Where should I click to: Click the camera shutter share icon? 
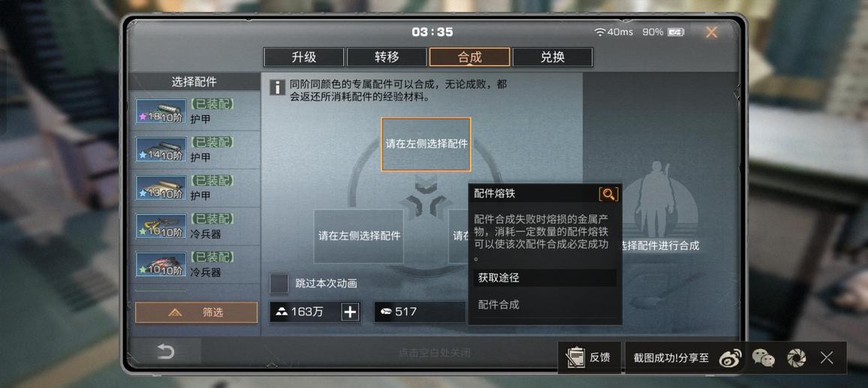click(x=797, y=357)
